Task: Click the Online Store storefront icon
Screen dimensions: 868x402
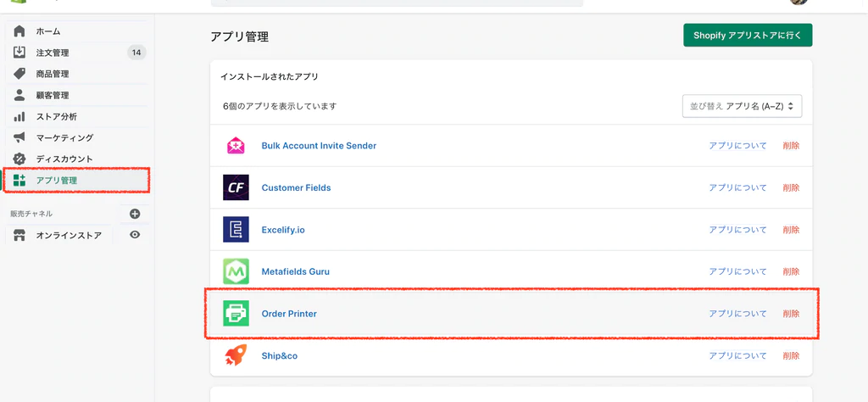Action: (19, 235)
